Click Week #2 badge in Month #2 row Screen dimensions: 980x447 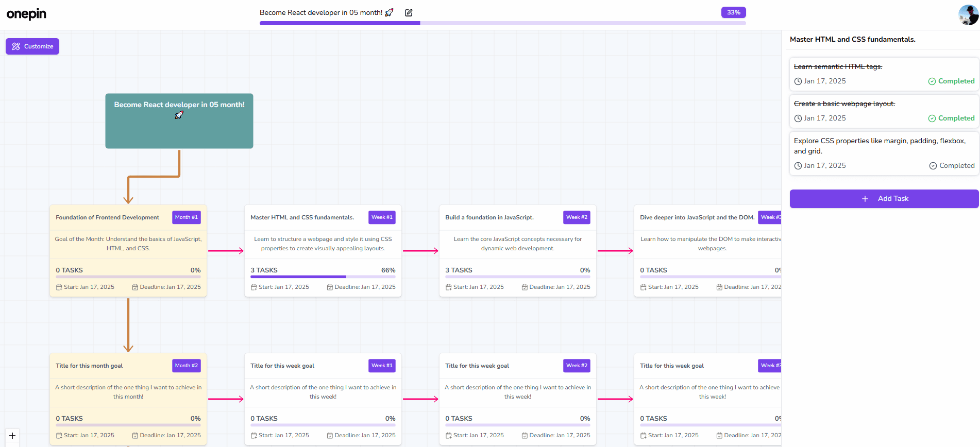point(577,366)
